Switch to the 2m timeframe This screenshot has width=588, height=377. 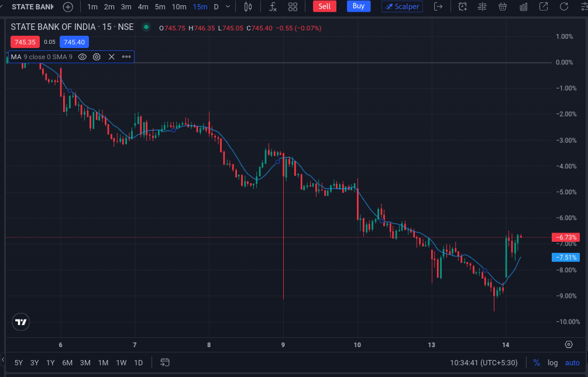tap(109, 7)
